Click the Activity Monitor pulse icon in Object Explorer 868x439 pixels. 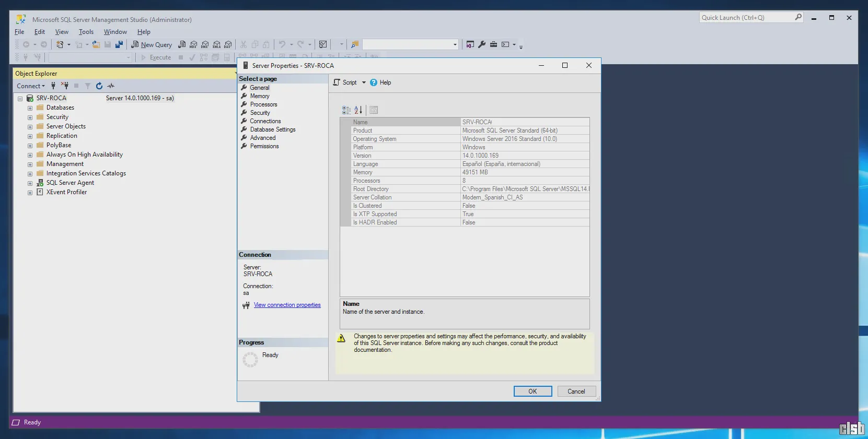(x=111, y=86)
